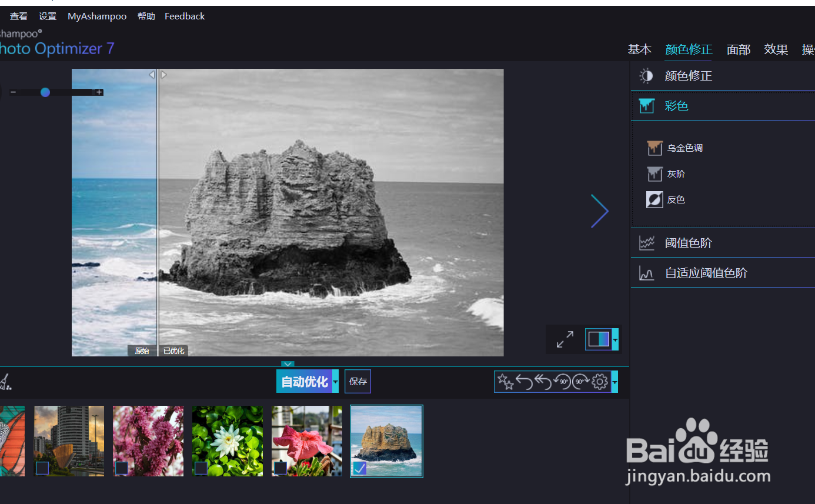
Task: Switch to the 面部 tab
Action: point(739,49)
